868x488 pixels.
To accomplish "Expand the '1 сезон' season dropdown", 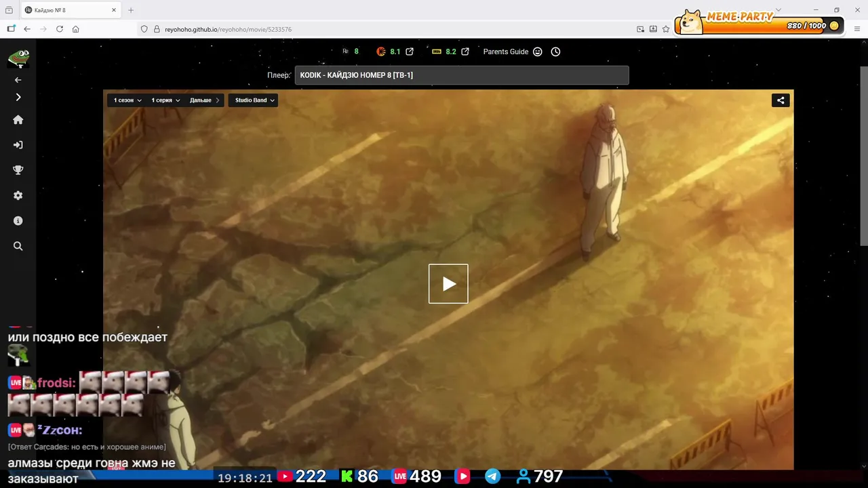I will pyautogui.click(x=127, y=100).
